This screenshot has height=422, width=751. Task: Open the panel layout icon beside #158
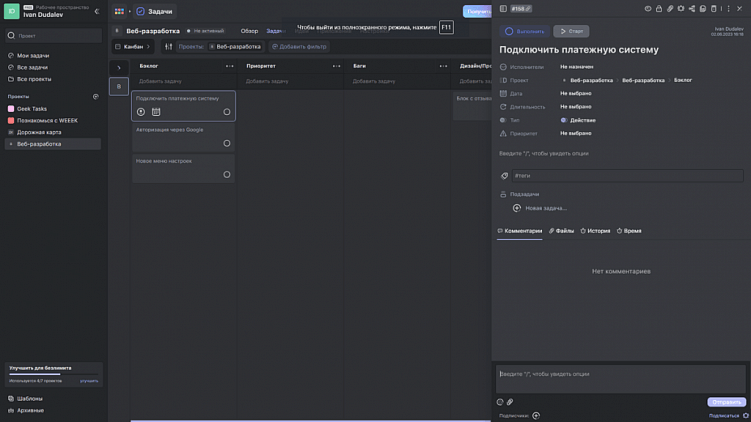pos(503,9)
